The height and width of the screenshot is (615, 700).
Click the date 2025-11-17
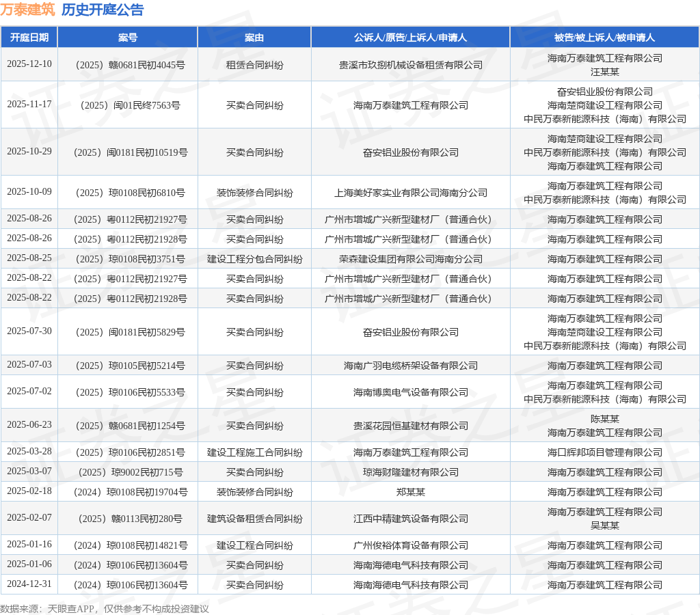point(29,104)
